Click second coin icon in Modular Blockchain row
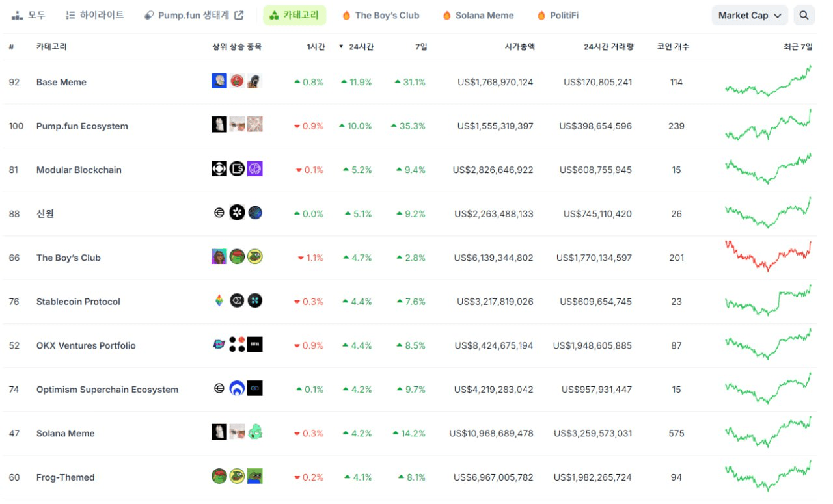833x504 pixels. tap(237, 169)
